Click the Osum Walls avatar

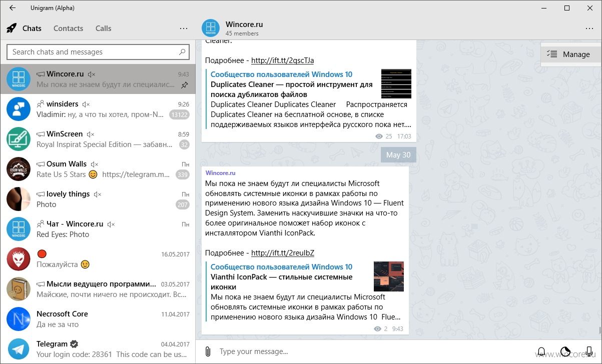(19, 169)
